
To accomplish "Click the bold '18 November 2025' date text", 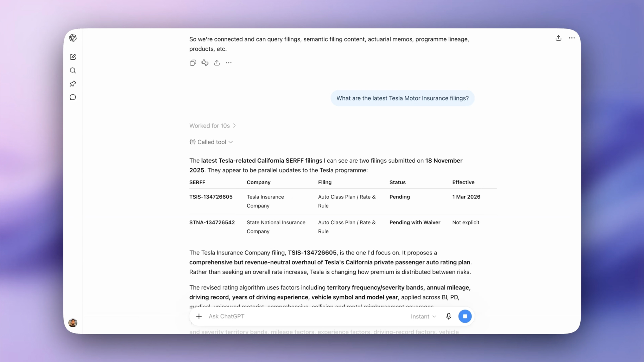I will [444, 161].
